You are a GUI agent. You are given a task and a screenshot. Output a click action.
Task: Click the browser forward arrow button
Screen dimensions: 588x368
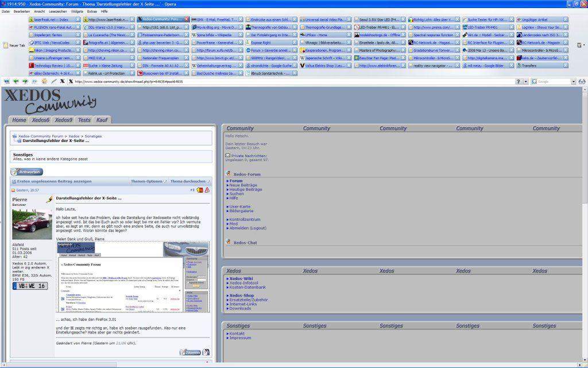(25, 82)
